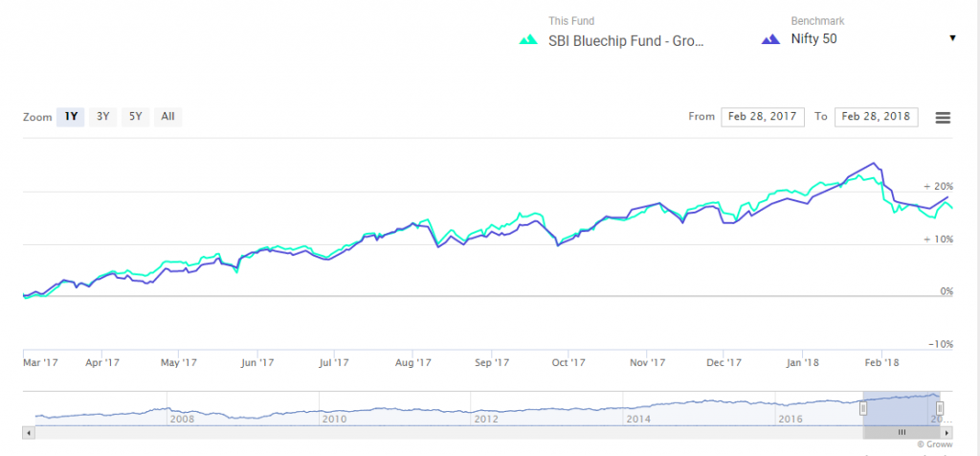Click the Nifty 50 benchmark label
Viewport: 980px width, 456px height.
[x=813, y=38]
